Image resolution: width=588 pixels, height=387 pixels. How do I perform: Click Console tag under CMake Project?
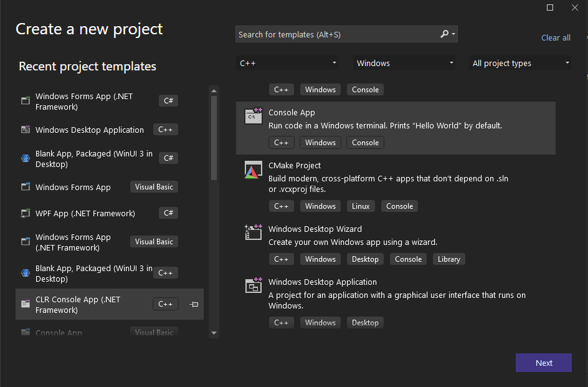[399, 206]
